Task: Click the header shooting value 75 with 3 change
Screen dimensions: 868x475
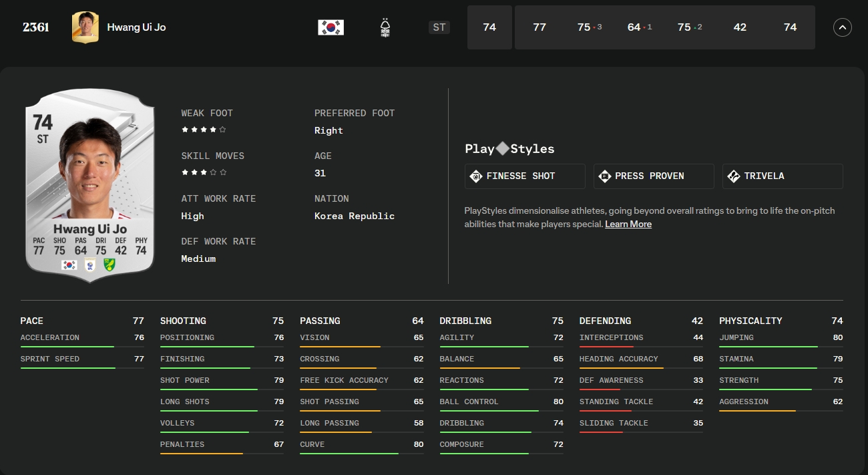Action: [590, 27]
